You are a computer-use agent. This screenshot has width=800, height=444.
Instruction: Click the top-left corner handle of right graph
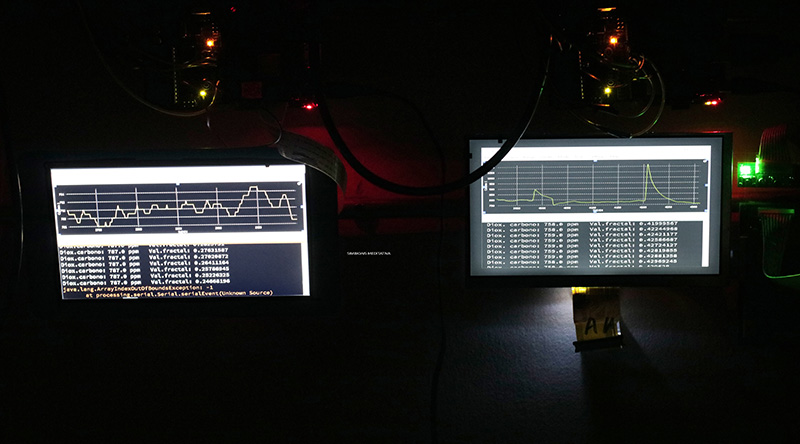483,160
